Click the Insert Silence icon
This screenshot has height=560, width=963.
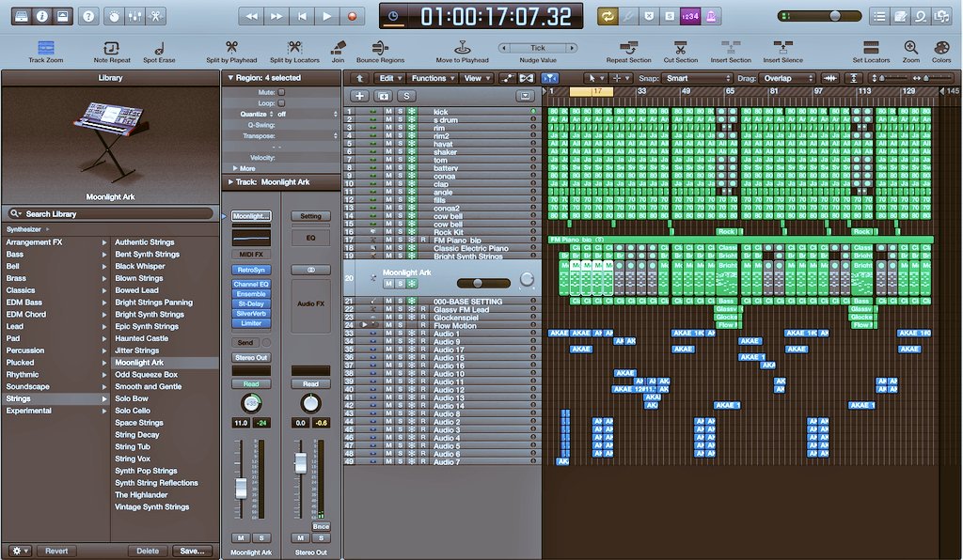point(783,47)
